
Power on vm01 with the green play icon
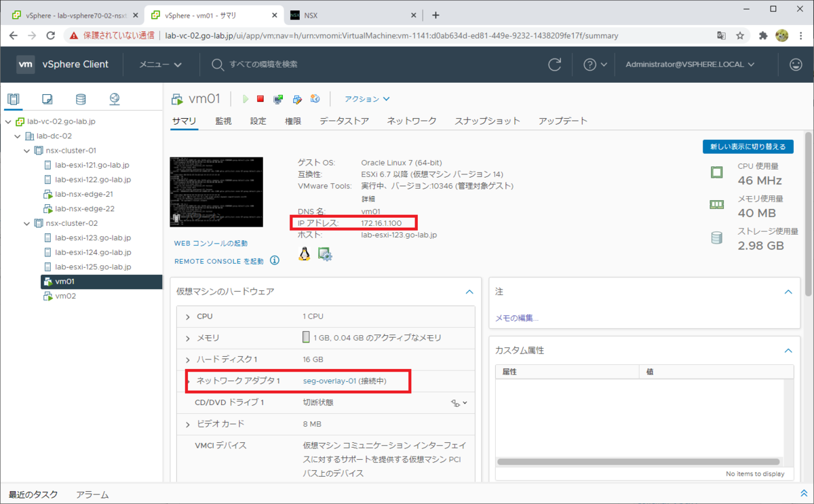(x=246, y=99)
